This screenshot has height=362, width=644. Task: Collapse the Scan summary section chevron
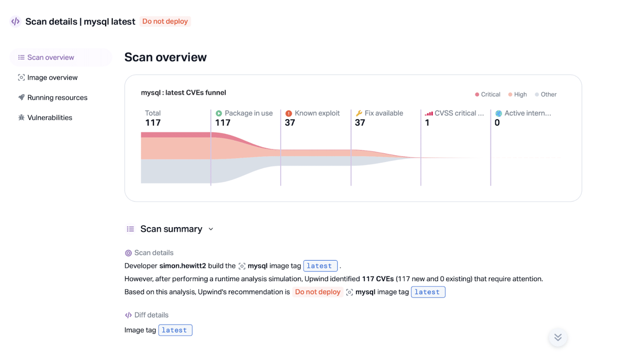click(211, 229)
